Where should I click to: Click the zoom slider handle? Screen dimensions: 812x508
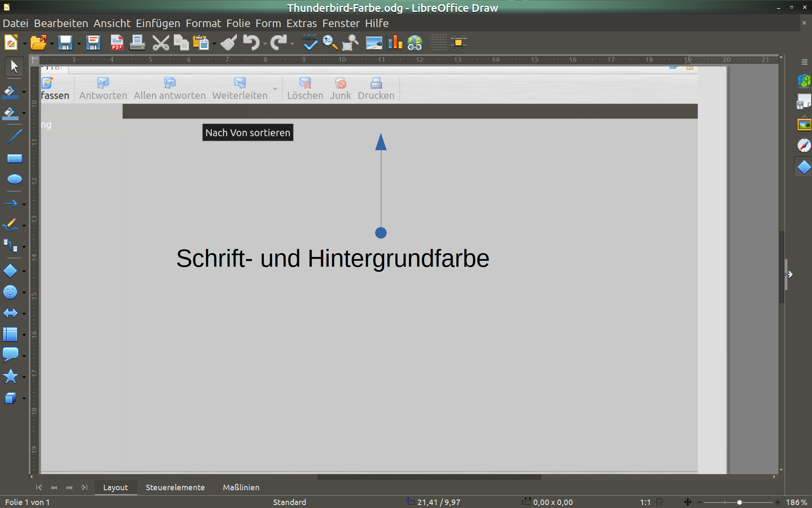(739, 502)
